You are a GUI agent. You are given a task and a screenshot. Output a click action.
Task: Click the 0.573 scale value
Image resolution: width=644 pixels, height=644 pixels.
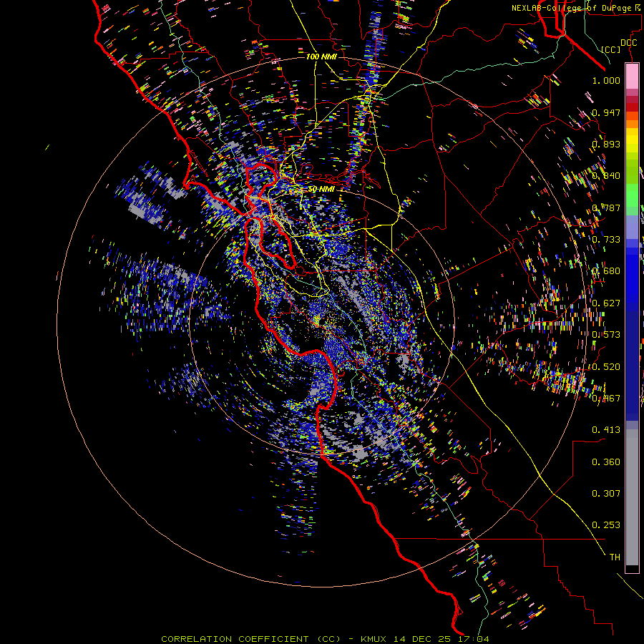pyautogui.click(x=606, y=335)
